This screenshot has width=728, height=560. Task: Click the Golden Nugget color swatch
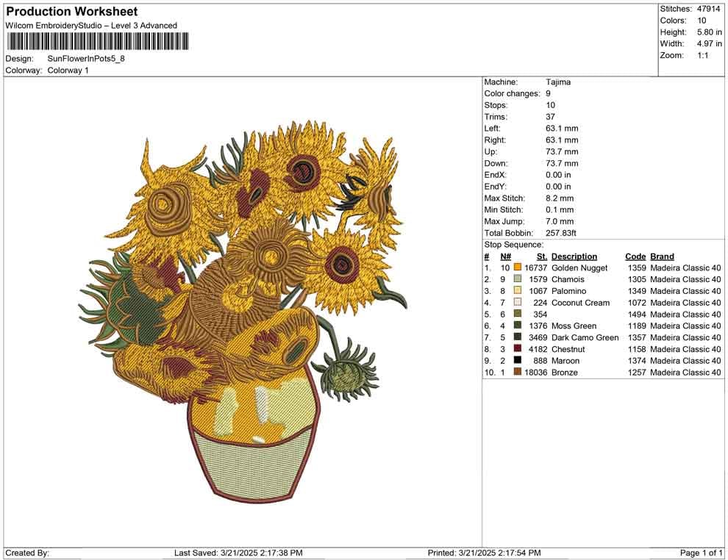click(517, 268)
